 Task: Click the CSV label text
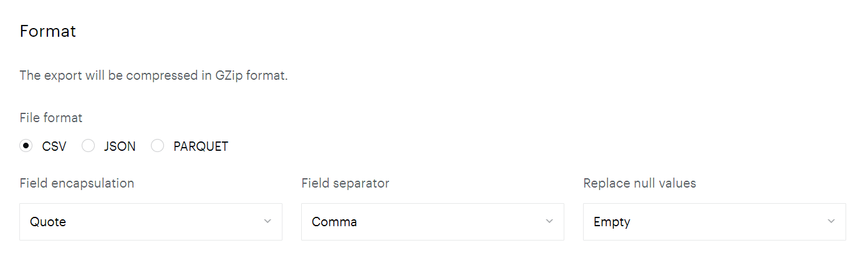click(54, 147)
